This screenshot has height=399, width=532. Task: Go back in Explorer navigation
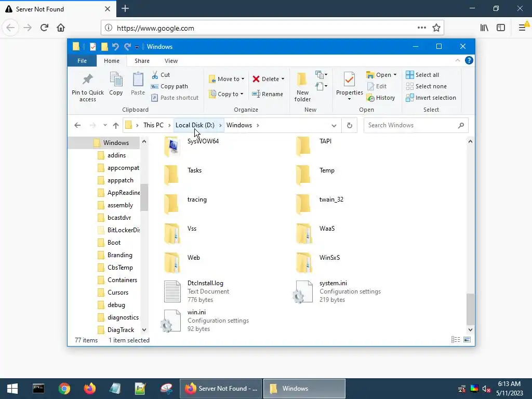pos(77,125)
